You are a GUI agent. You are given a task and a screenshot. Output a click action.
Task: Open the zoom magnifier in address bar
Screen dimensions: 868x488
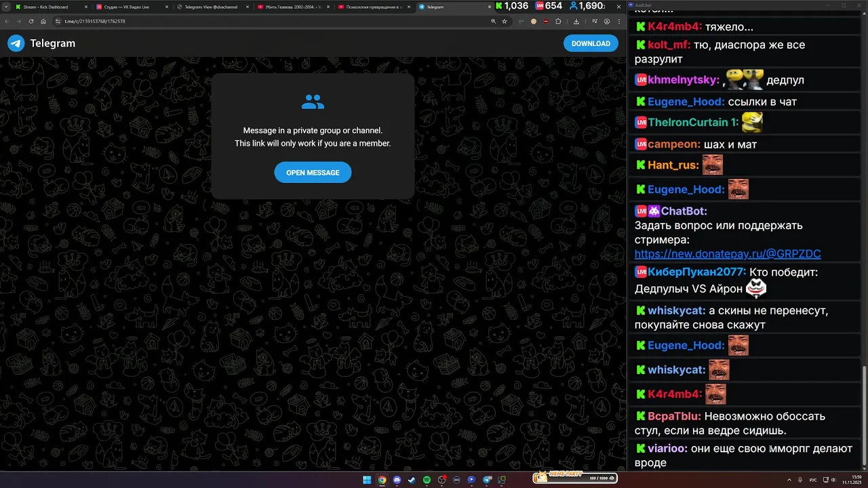pyautogui.click(x=494, y=21)
